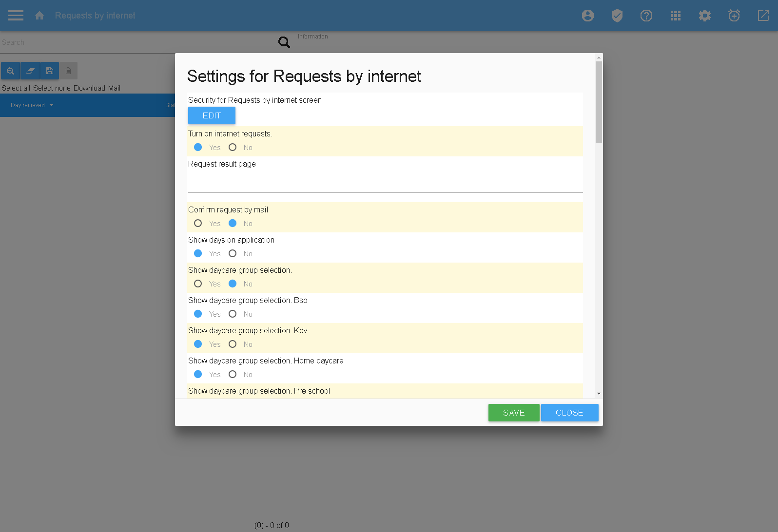Select Yes for Confirm request by mail

pos(198,223)
